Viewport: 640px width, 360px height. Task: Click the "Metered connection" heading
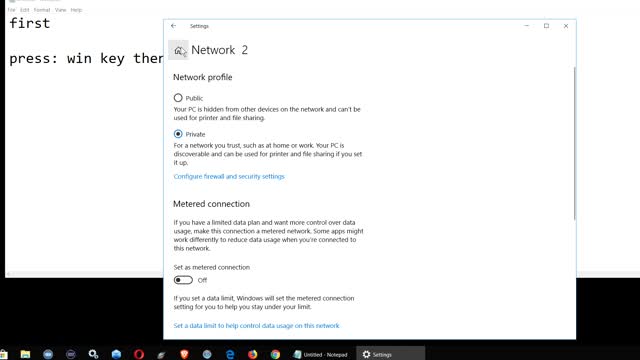point(211,204)
